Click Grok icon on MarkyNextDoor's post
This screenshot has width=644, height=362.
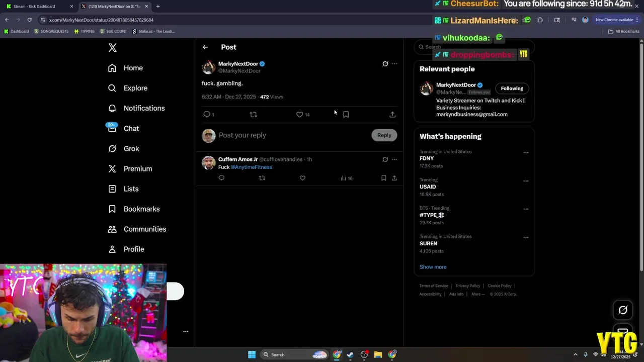[385, 64]
